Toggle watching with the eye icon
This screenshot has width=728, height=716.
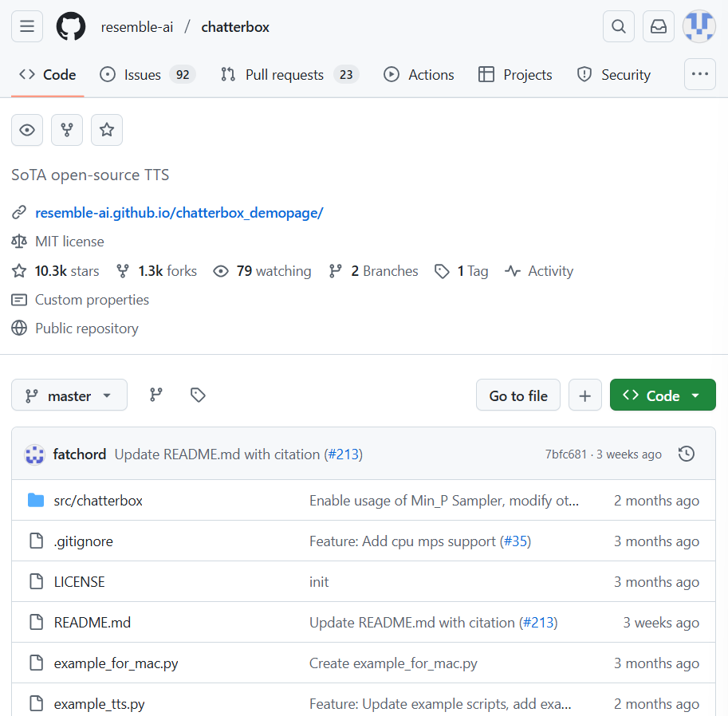click(27, 130)
